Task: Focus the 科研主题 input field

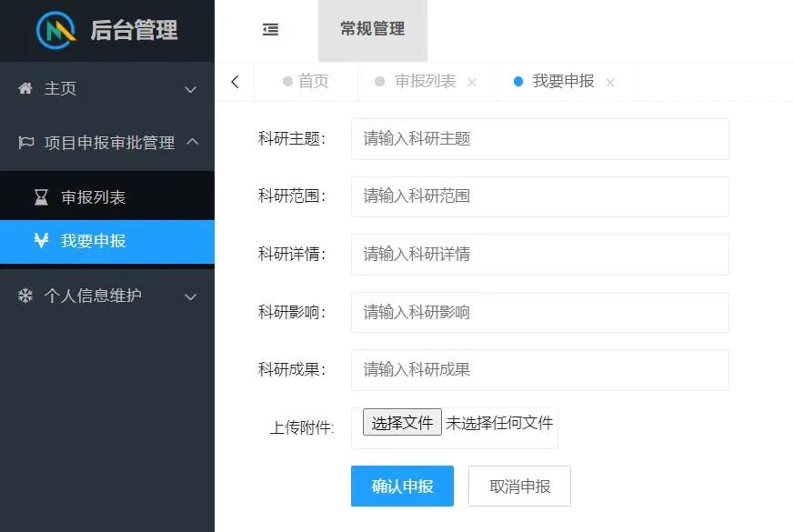Action: [540, 139]
